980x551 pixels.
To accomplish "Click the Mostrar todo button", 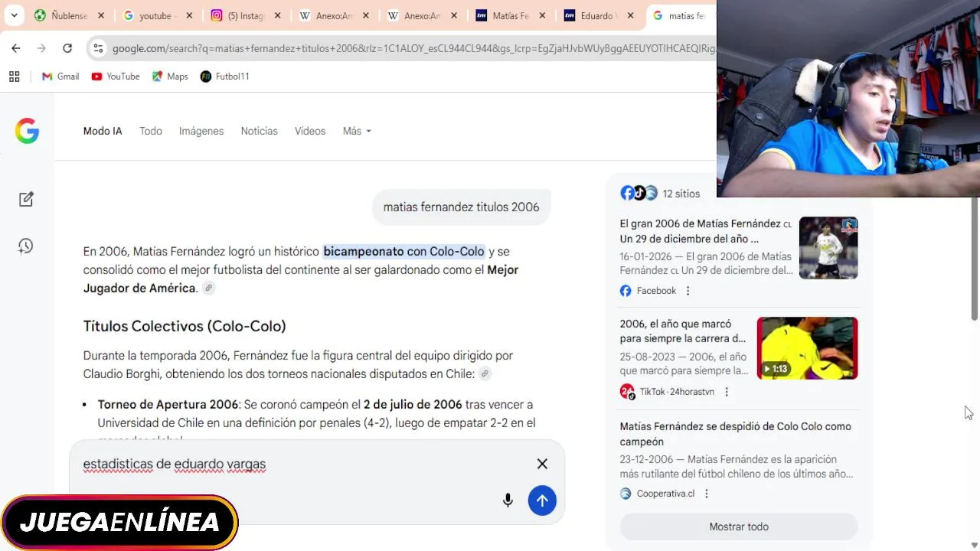I will tap(739, 527).
